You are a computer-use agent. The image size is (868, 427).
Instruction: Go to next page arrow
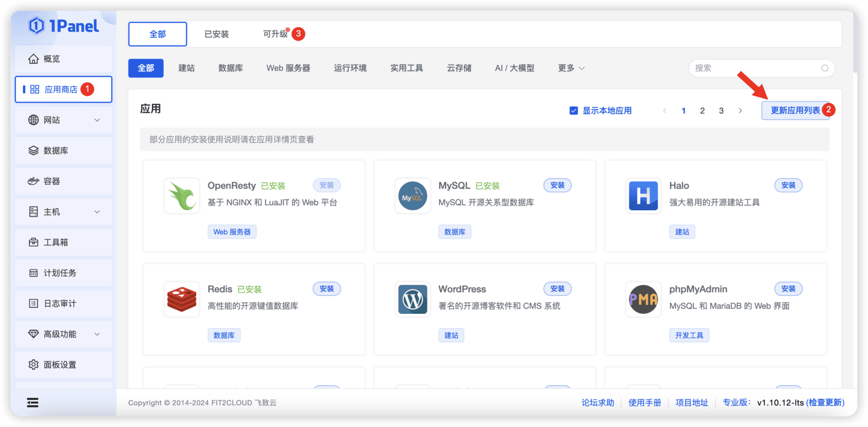740,111
